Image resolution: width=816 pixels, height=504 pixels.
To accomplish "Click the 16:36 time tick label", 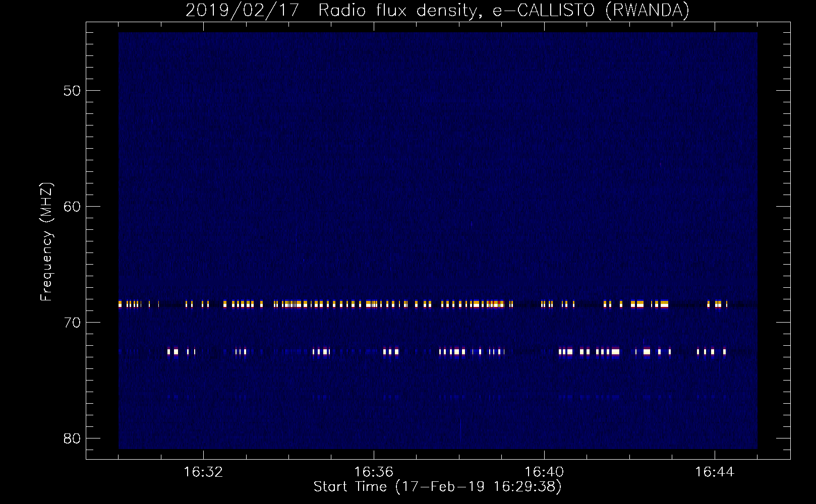I will click(374, 472).
